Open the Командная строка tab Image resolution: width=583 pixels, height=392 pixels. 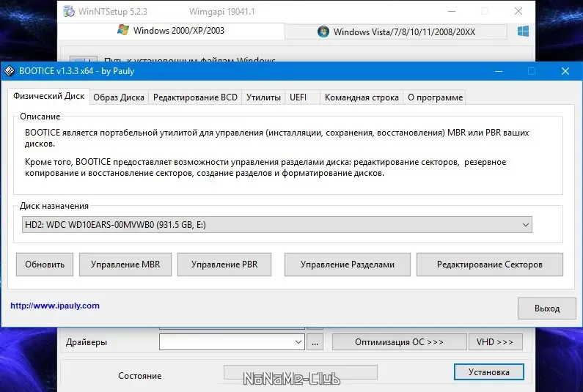pyautogui.click(x=362, y=97)
